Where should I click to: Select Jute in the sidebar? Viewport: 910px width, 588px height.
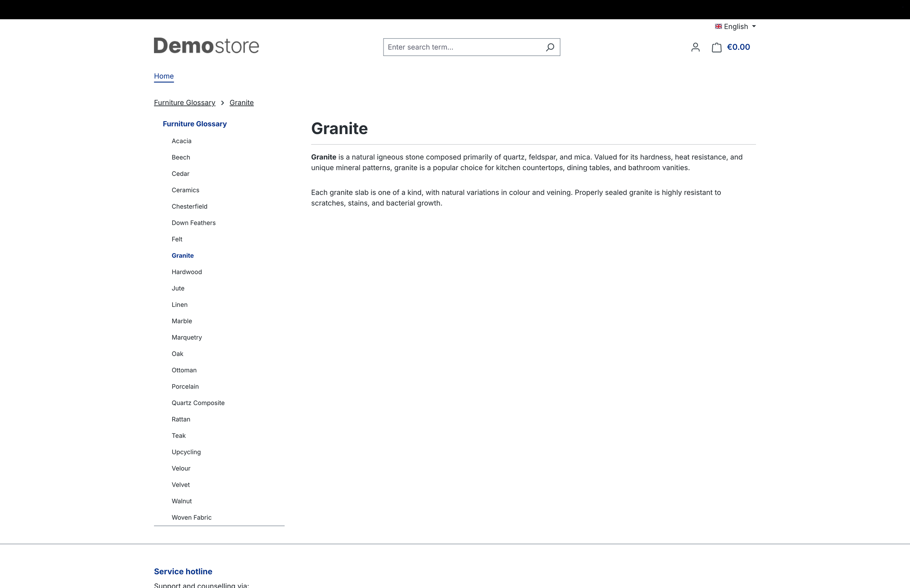coord(178,288)
